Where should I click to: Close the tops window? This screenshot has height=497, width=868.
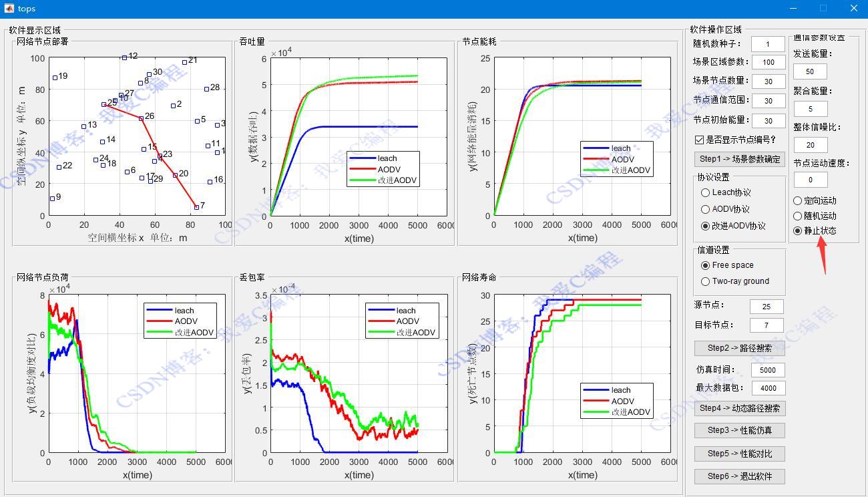click(853, 9)
